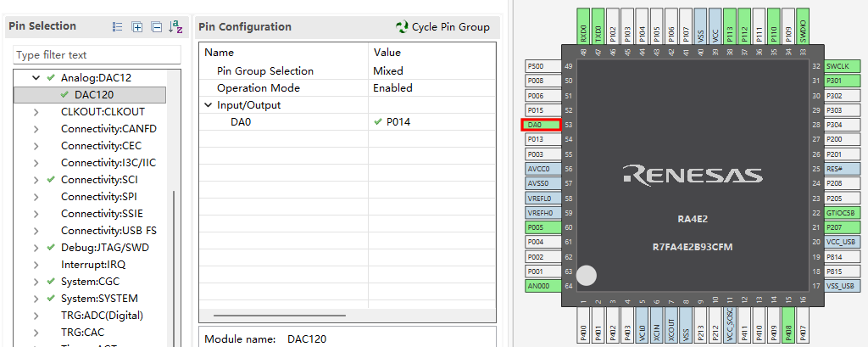Click the P400 pin 1 on chip

click(583, 326)
